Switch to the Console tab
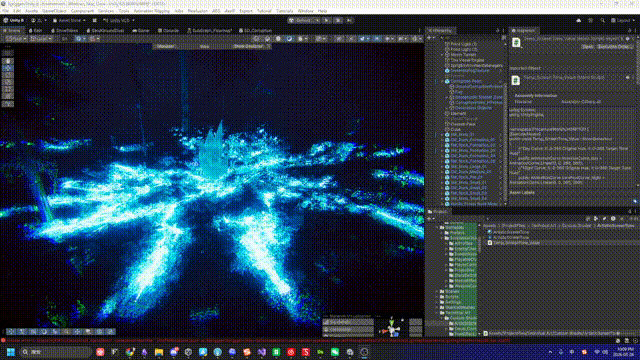640x360 pixels. [168, 30]
